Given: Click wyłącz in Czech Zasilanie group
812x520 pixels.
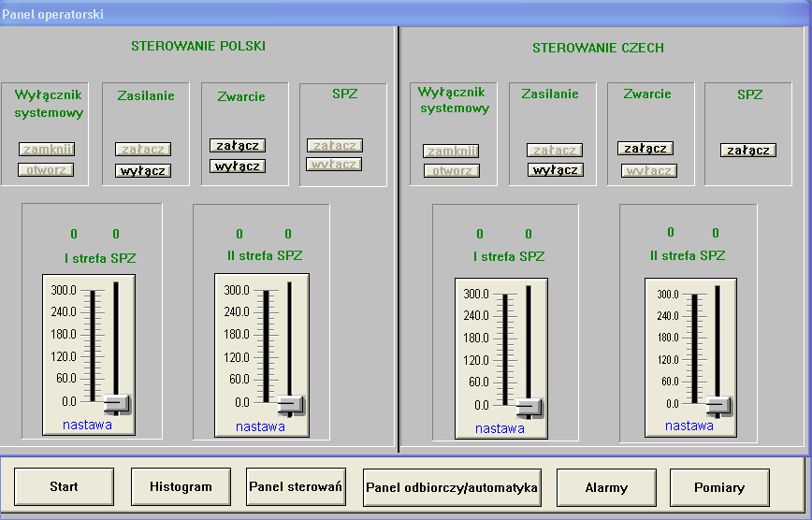Looking at the screenshot, I should [x=556, y=170].
